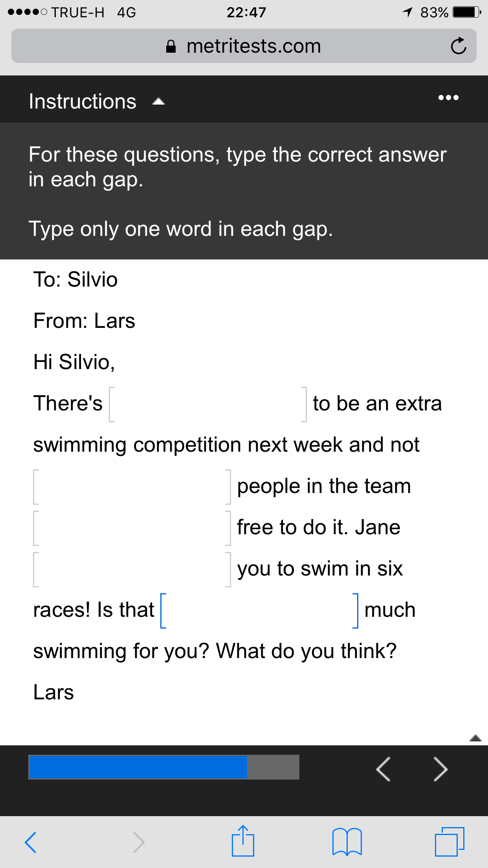Click the gap before "people in the team"
This screenshot has width=488, height=868.
[132, 487]
